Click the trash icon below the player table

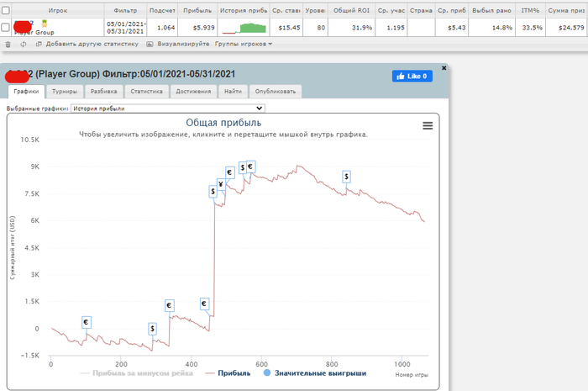click(x=8, y=45)
